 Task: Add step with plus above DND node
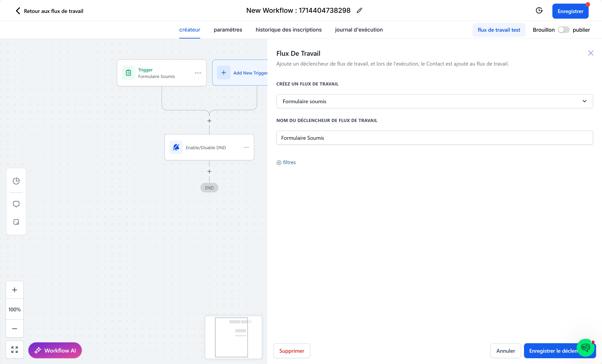209,121
